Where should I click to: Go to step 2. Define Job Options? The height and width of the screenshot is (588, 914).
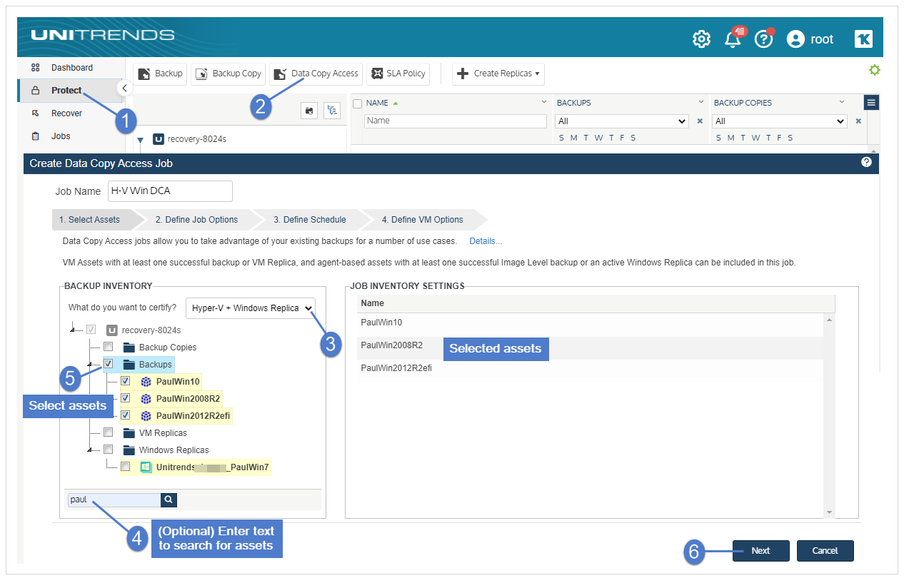(196, 220)
